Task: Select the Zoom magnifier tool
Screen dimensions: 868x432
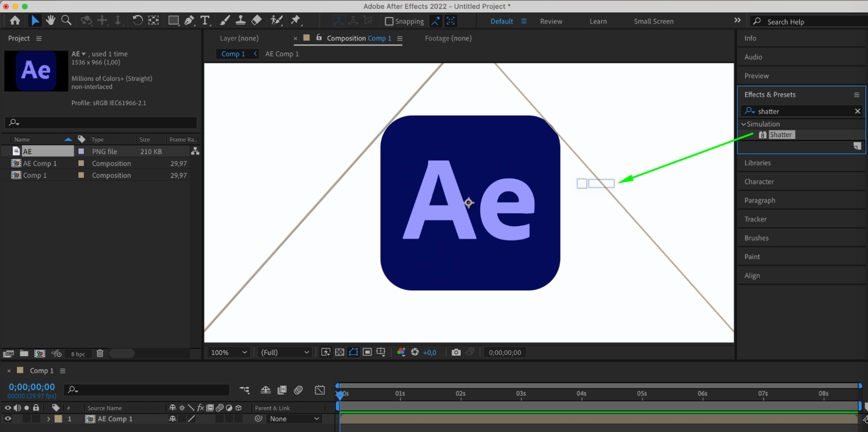Action: [66, 20]
